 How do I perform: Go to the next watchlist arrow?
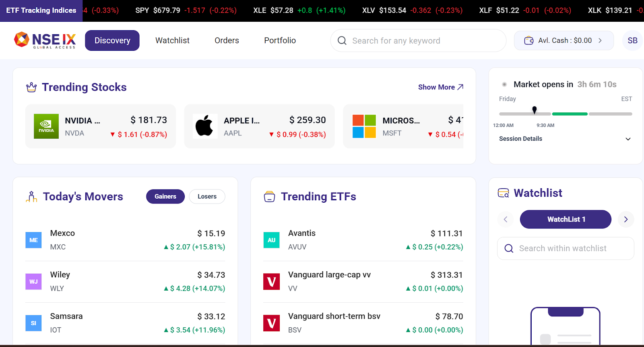point(625,219)
